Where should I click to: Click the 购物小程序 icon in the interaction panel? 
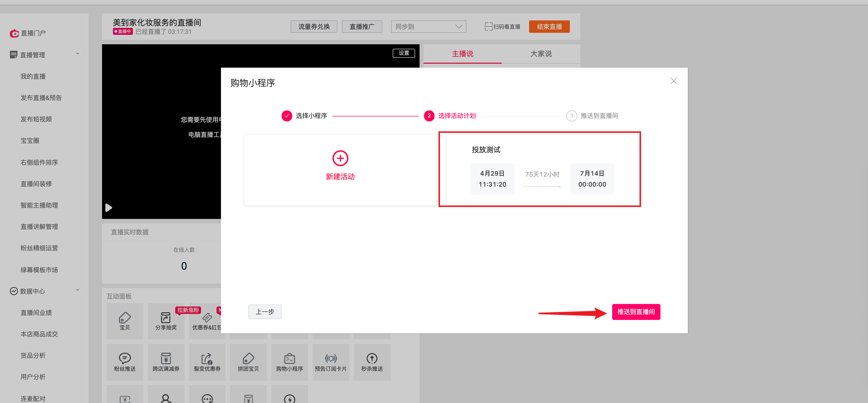289,358
